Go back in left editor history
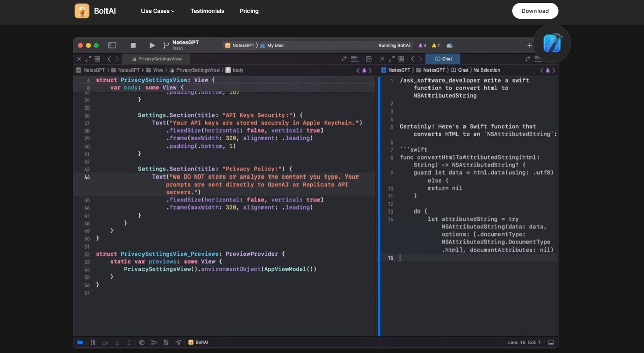Viewport: 644px width, 353px height. coord(109,59)
